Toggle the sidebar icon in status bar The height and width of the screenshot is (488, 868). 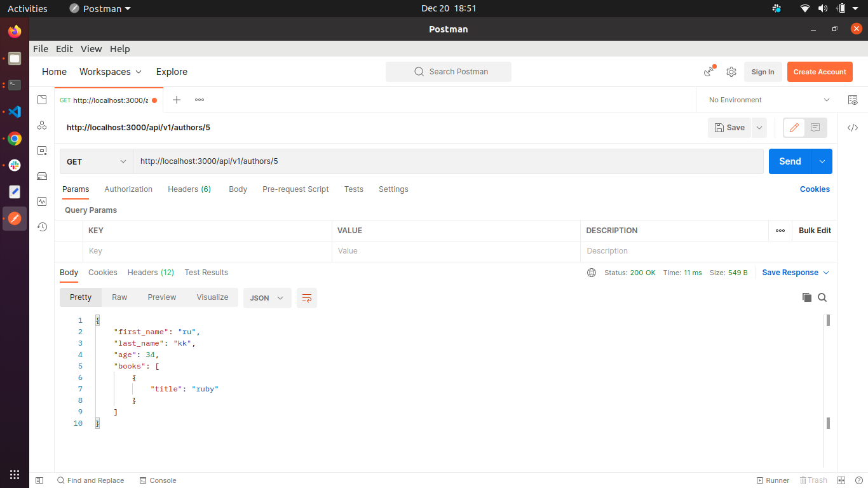[39, 480]
